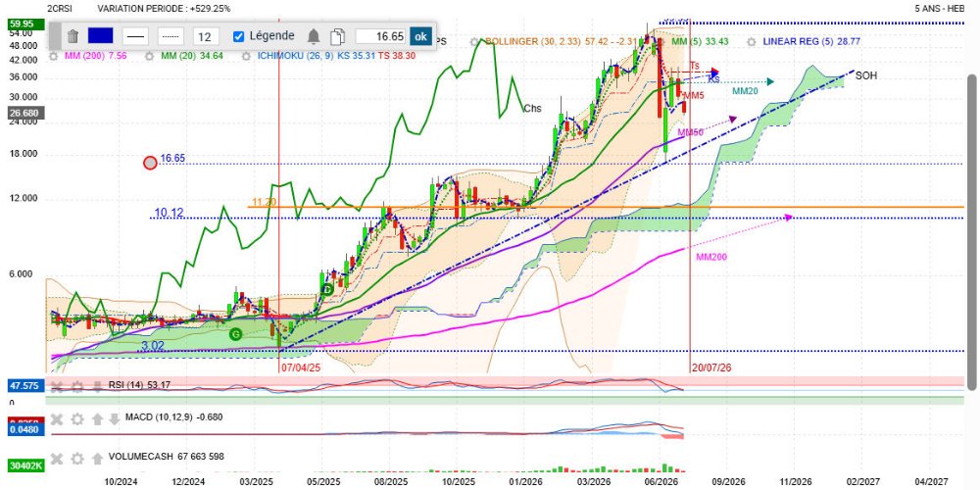The width and height of the screenshot is (980, 490).
Task: Click the VOLUMECASH 67 663 598 label
Action: pyautogui.click(x=167, y=457)
